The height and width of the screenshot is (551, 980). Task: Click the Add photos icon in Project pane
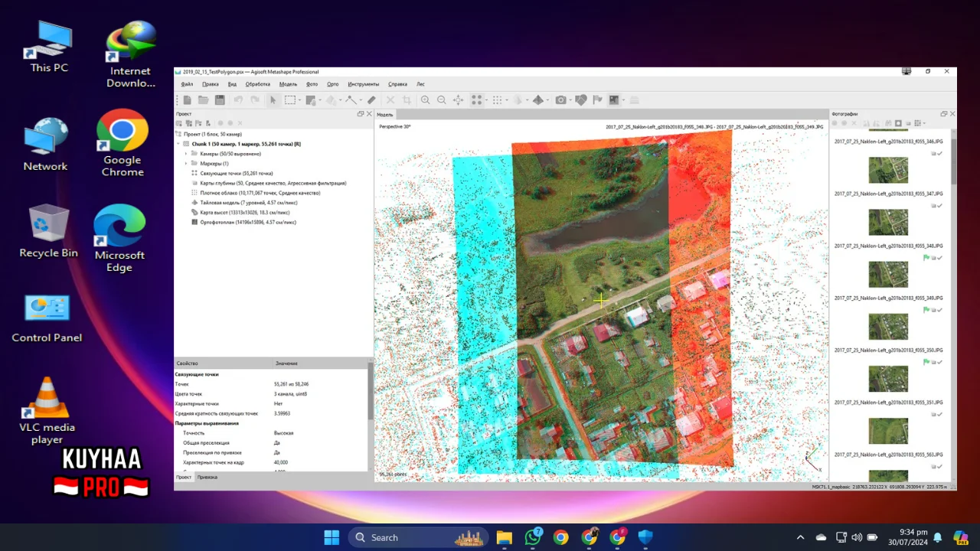coord(189,123)
